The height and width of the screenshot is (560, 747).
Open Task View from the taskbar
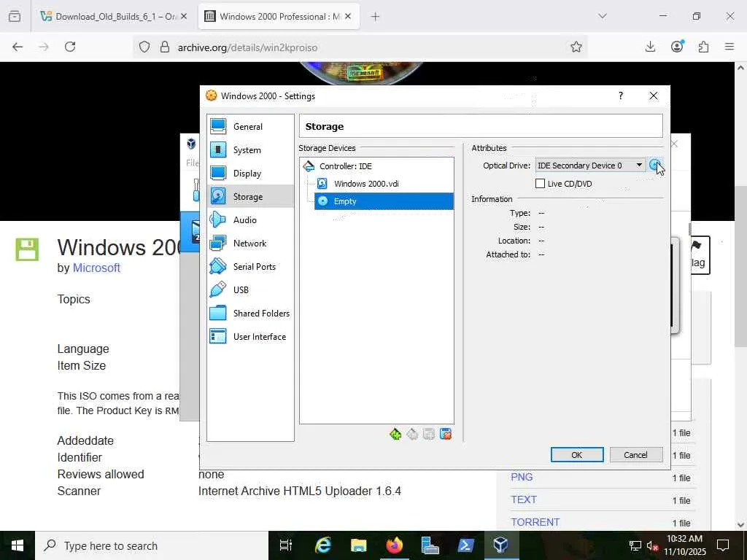pyautogui.click(x=286, y=545)
